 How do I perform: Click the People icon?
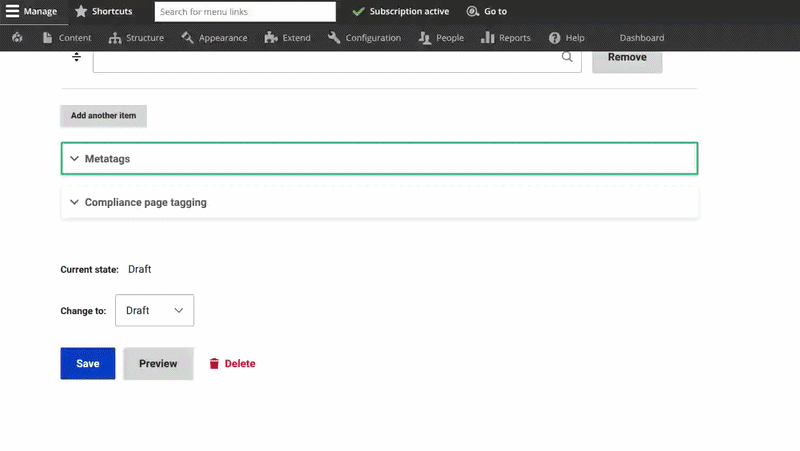coord(424,38)
